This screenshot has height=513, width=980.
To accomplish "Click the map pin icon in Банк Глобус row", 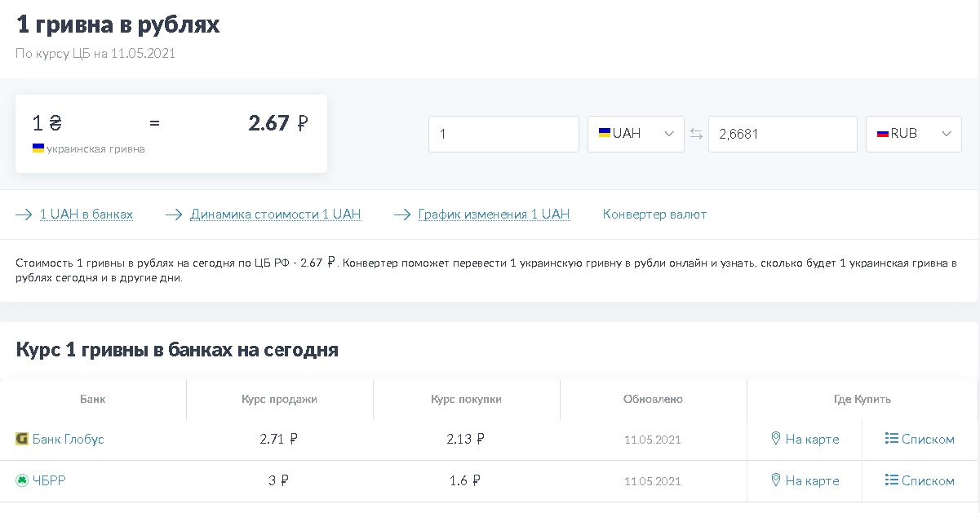I will point(776,439).
